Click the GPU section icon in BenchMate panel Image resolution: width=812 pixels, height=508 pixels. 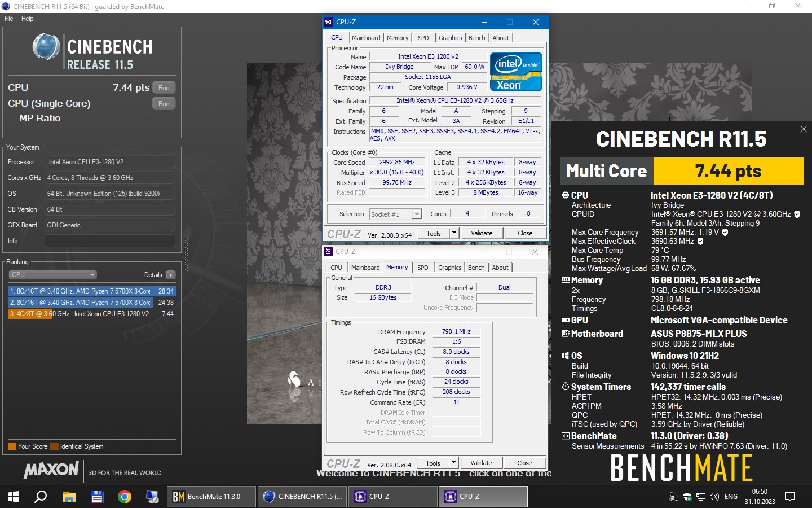(x=566, y=320)
